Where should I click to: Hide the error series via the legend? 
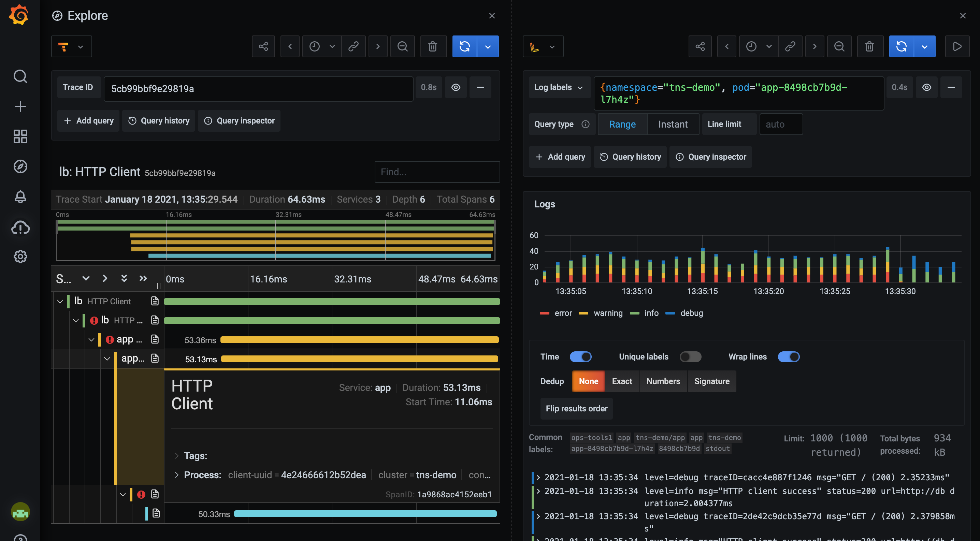pos(563,313)
